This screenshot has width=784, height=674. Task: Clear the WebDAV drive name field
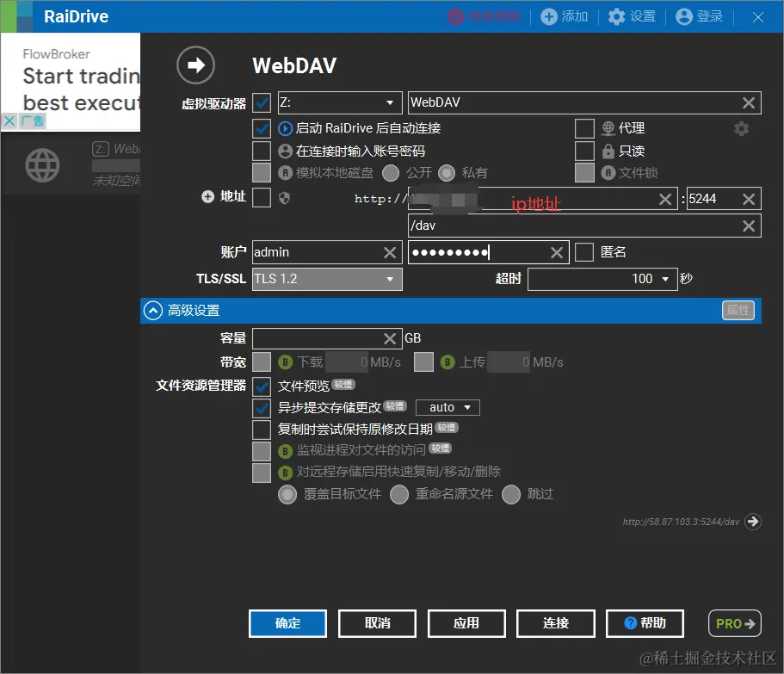pos(749,103)
